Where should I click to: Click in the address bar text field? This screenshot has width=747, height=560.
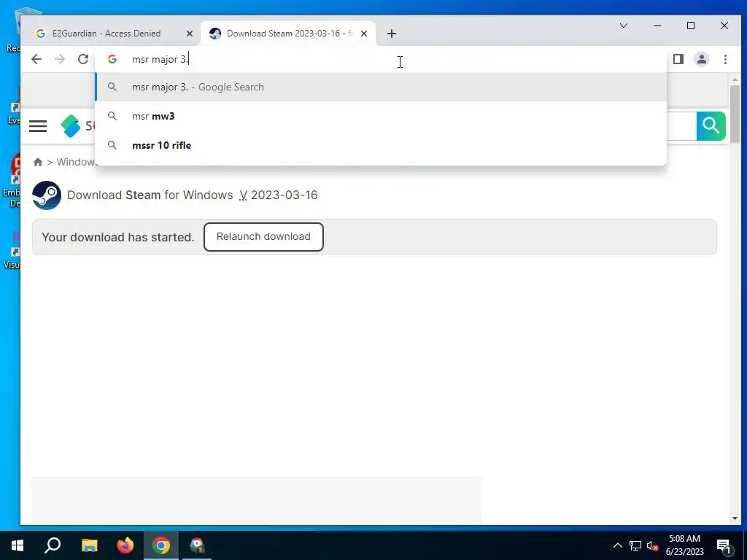click(381, 59)
